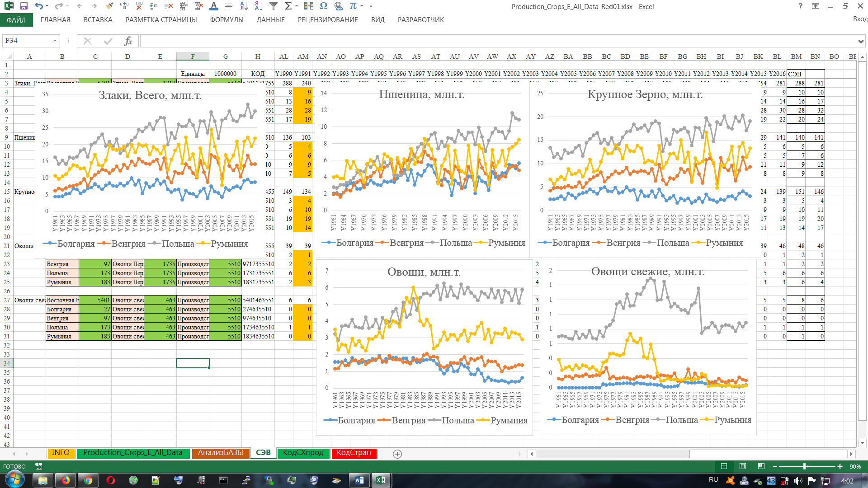Click the Filter funnel icon
868x488 pixels.
click(x=274, y=6)
